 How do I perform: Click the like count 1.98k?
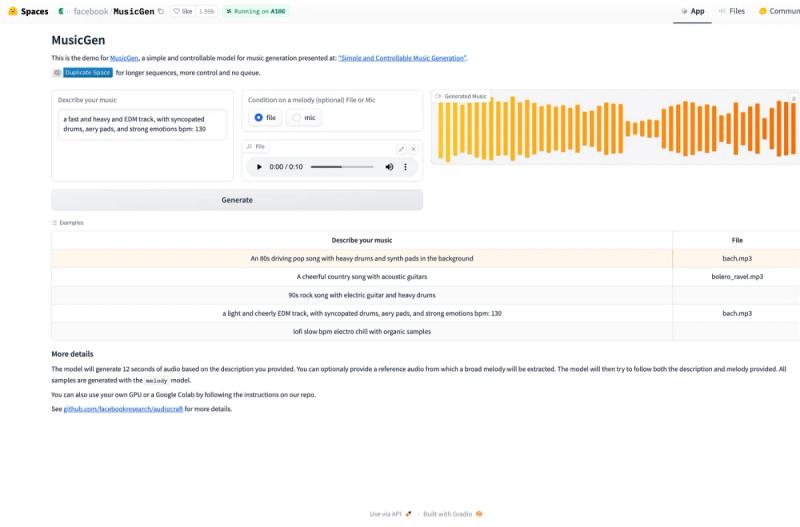click(x=207, y=11)
